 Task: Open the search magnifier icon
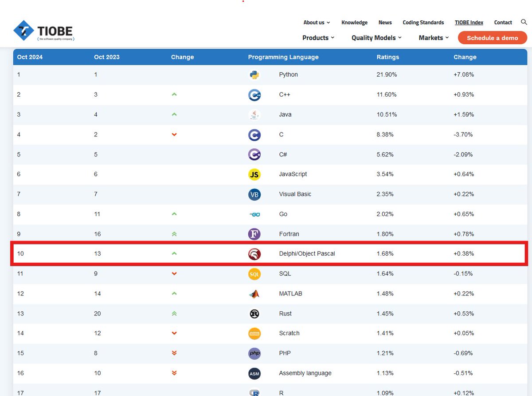click(x=524, y=22)
